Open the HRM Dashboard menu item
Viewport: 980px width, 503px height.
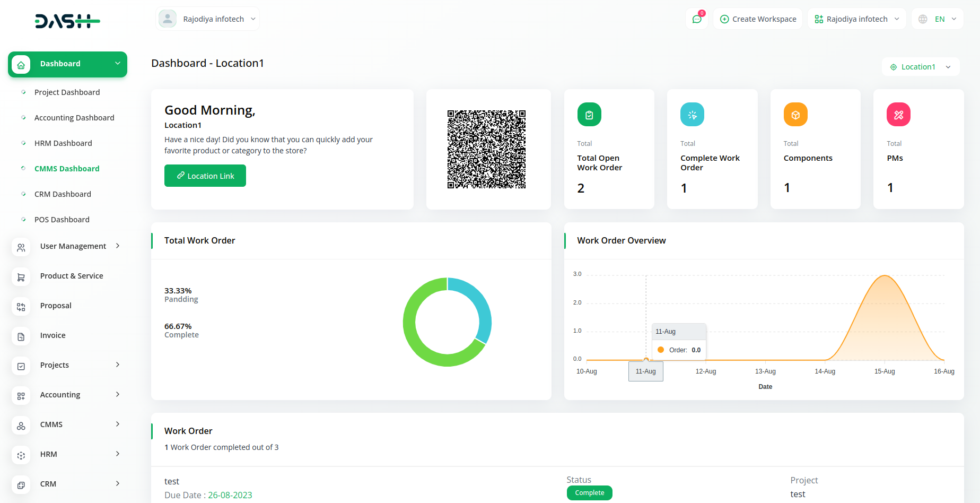point(63,143)
